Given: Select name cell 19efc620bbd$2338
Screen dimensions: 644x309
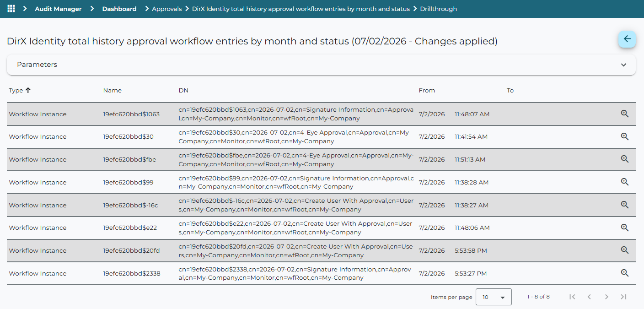Looking at the screenshot, I should click(132, 273).
